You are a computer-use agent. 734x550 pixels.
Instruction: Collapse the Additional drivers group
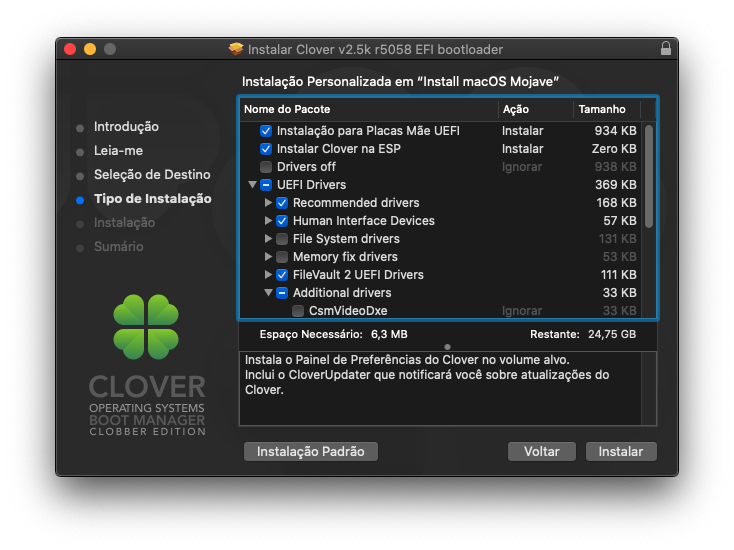tap(268, 293)
